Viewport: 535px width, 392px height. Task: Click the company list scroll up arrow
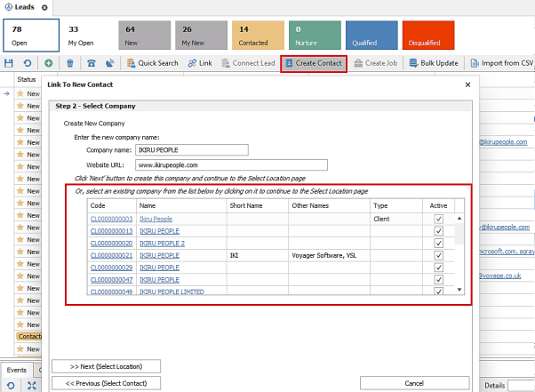(x=459, y=218)
